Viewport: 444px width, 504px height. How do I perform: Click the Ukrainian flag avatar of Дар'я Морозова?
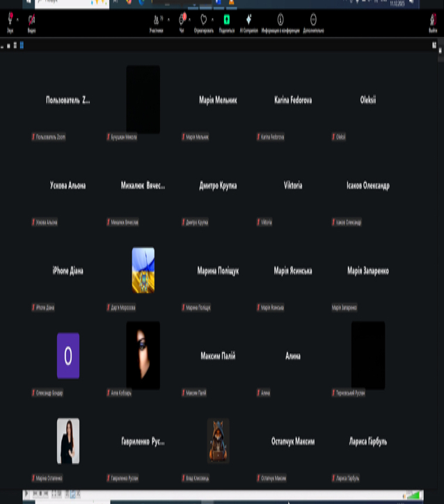[x=143, y=270]
